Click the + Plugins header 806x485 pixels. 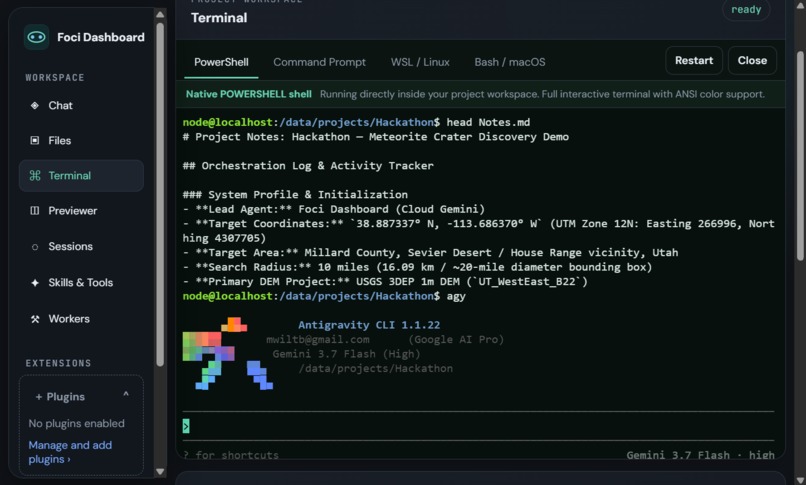tap(60, 397)
